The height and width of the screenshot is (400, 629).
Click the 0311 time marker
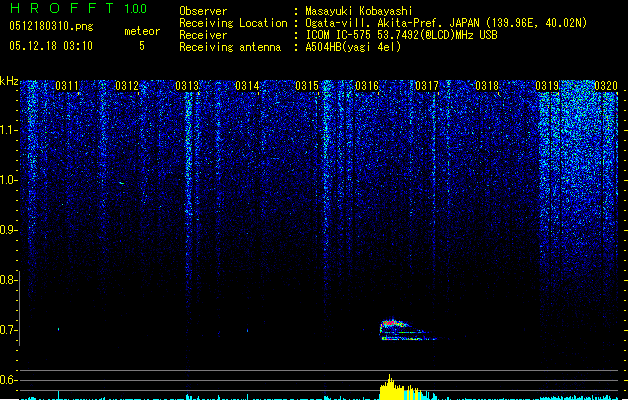tap(67, 86)
